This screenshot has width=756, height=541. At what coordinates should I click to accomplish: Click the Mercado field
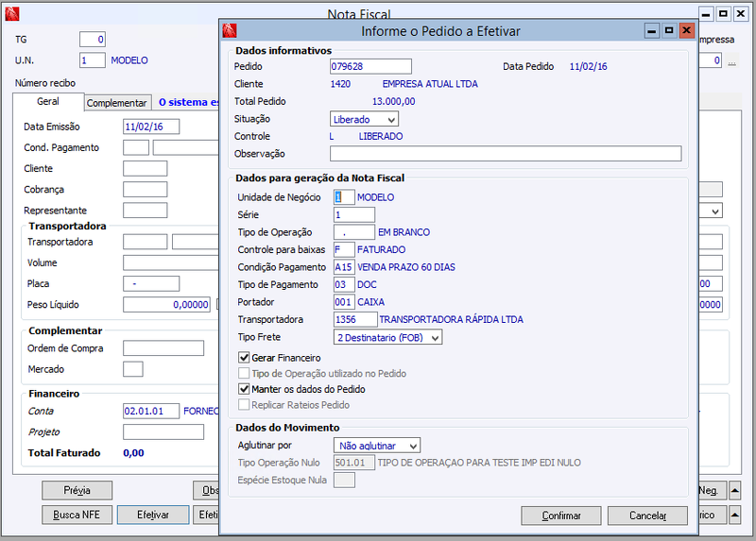[133, 369]
